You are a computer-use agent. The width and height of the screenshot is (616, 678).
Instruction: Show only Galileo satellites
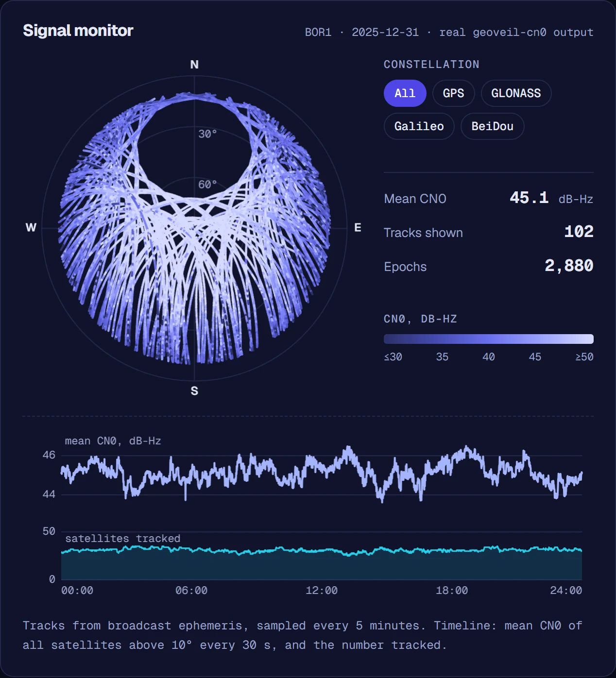click(x=419, y=126)
